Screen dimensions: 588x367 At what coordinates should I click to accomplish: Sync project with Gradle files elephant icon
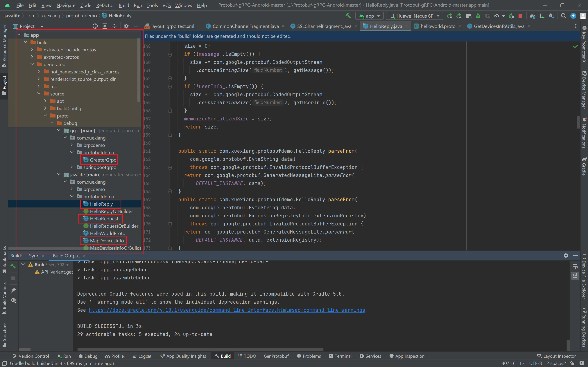(532, 16)
